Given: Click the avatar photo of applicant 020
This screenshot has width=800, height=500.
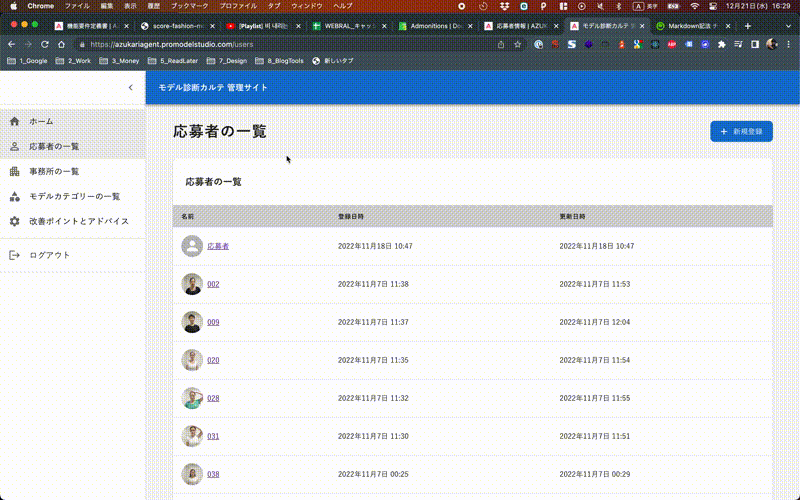Looking at the screenshot, I should coord(192,360).
